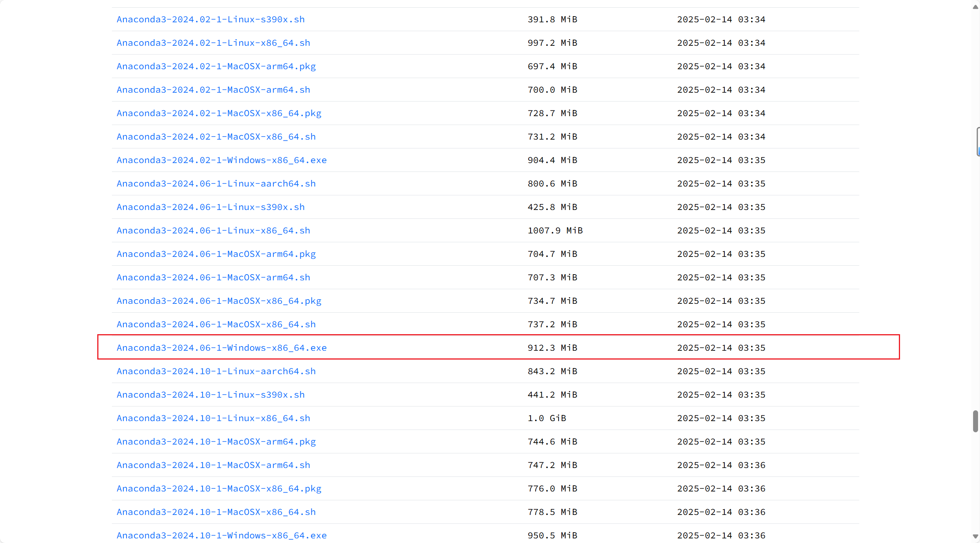Download Anaconda3-2024.10-1-Windows-x86_64.exe
Viewport: 980px width, 543px height.
point(221,535)
